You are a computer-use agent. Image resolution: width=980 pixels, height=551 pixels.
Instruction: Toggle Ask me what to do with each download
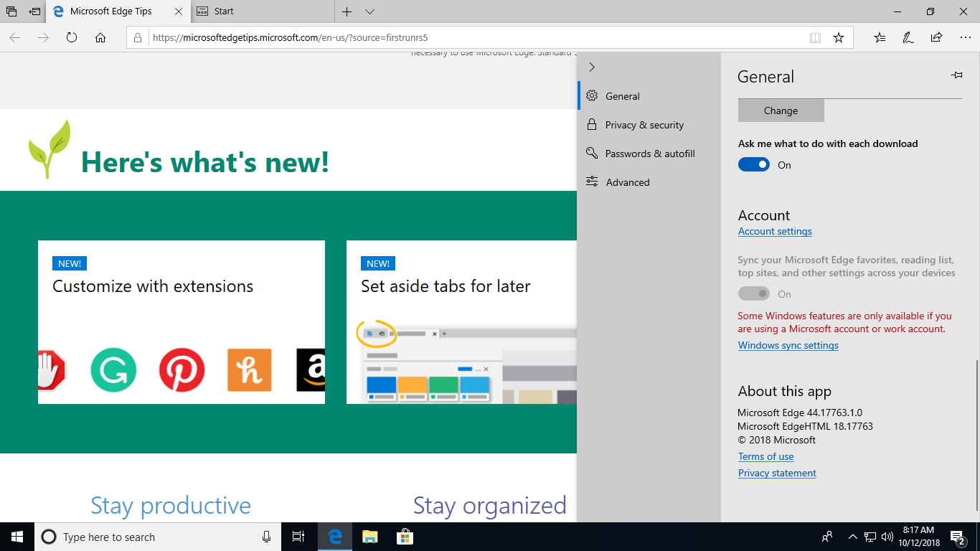pyautogui.click(x=754, y=165)
